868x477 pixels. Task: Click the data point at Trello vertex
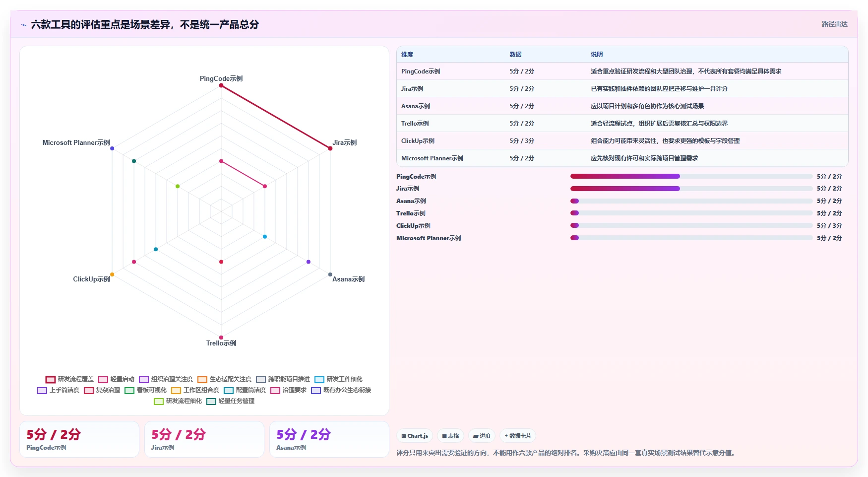(221, 338)
